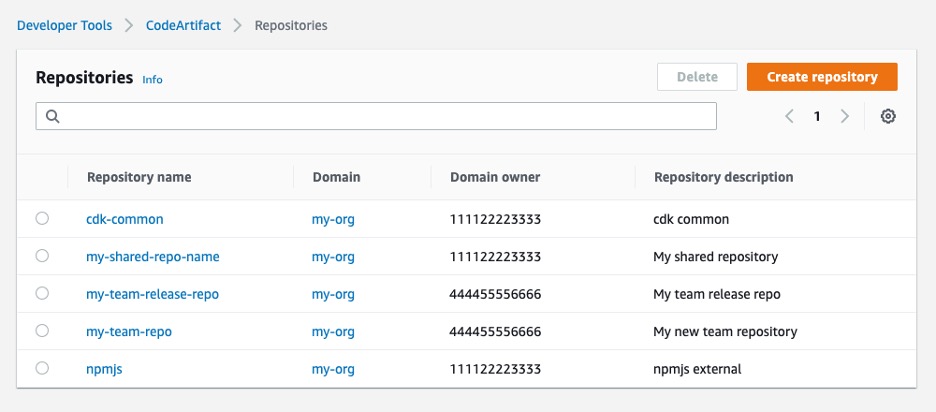This screenshot has width=936, height=412.
Task: Click the search magnifier icon
Action: click(x=52, y=117)
